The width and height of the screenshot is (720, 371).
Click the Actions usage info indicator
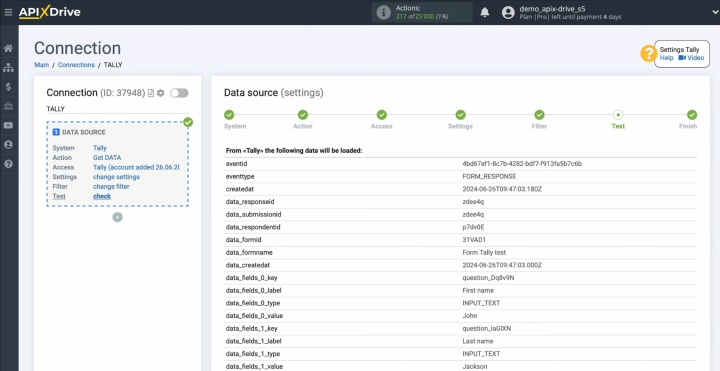(x=422, y=12)
